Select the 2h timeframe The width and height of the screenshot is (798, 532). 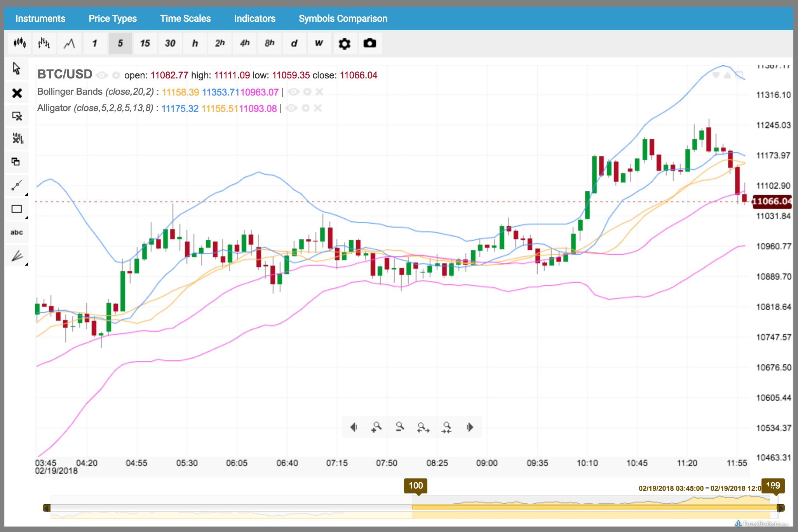point(220,43)
